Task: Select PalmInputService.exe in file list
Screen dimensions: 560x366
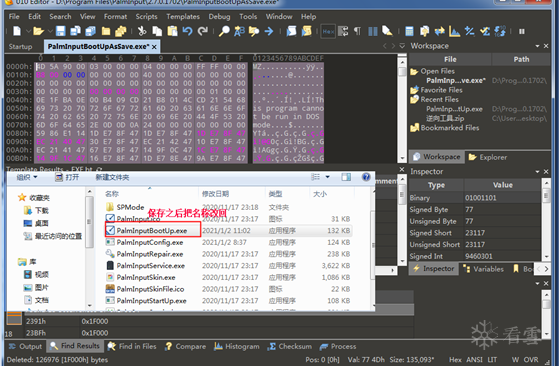Action: (150, 265)
